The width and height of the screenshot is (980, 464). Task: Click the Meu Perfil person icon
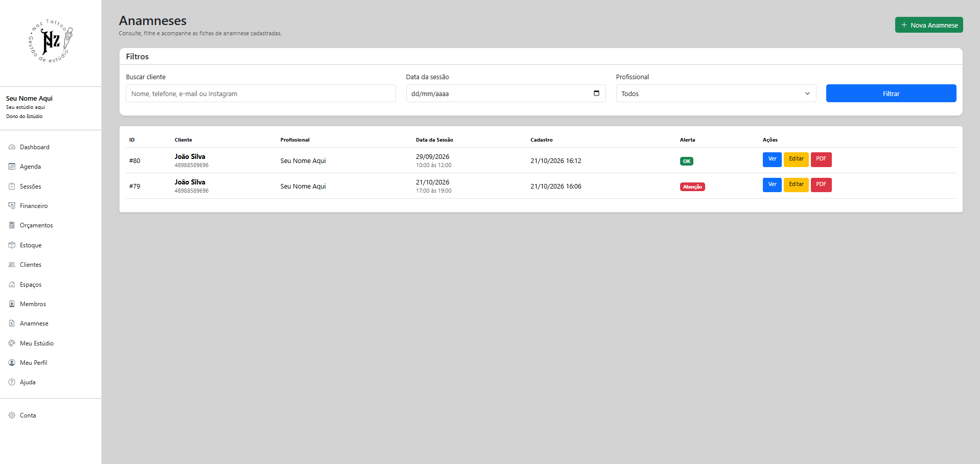[x=12, y=363]
